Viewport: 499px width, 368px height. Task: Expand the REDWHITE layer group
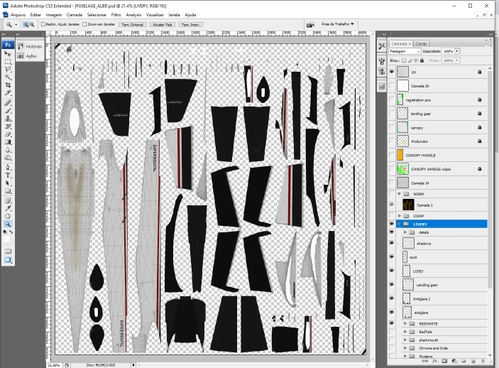coord(405,324)
